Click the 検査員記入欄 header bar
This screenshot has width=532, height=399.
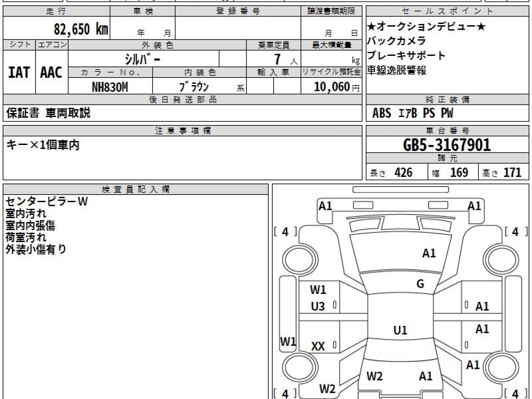coord(135,189)
